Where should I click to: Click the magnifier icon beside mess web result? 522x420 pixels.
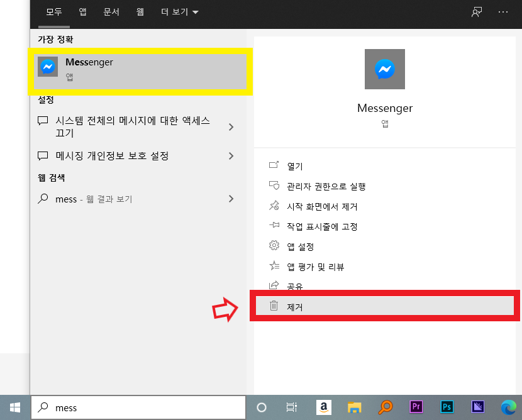point(43,198)
